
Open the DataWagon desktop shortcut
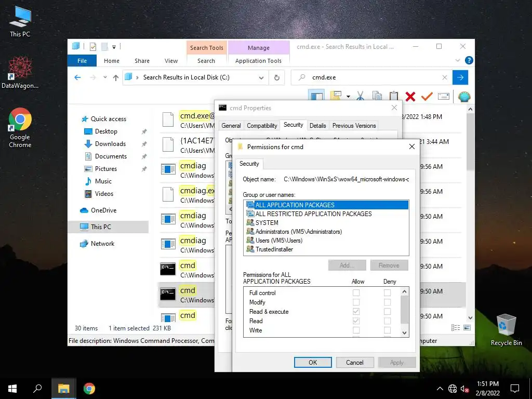click(x=20, y=73)
